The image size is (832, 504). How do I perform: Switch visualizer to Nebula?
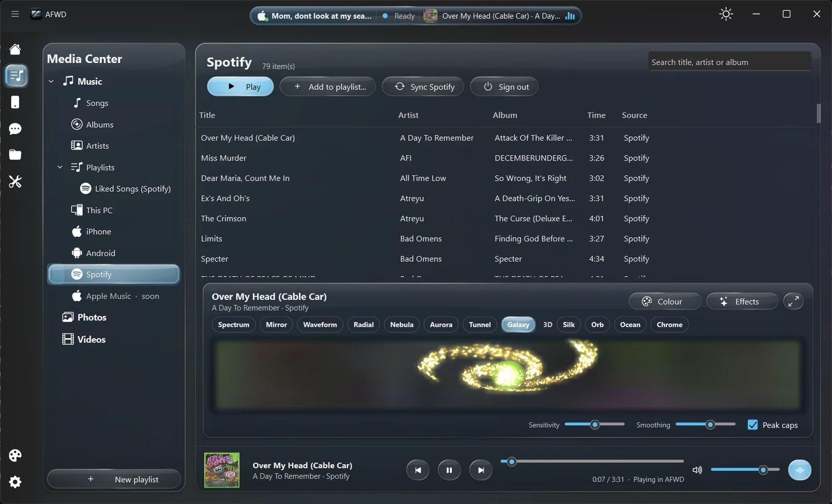coord(401,325)
